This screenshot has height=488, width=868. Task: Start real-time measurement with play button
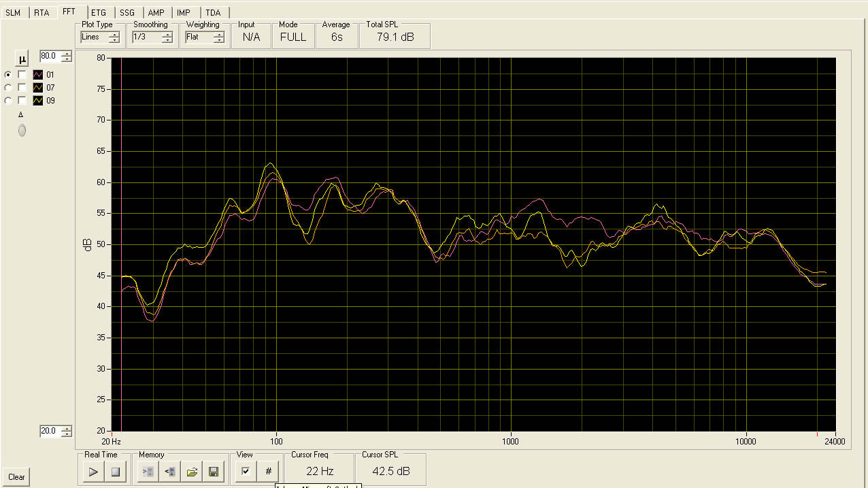pyautogui.click(x=93, y=471)
